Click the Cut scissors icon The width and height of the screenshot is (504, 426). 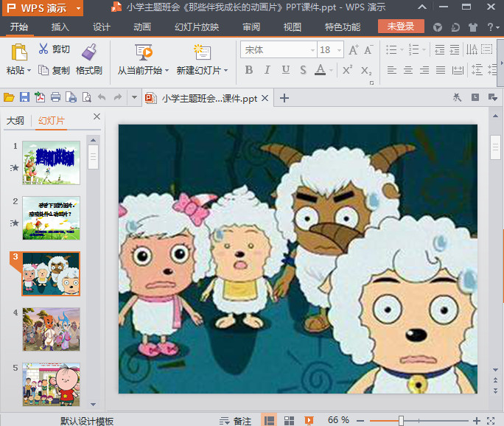pyautogui.click(x=43, y=49)
